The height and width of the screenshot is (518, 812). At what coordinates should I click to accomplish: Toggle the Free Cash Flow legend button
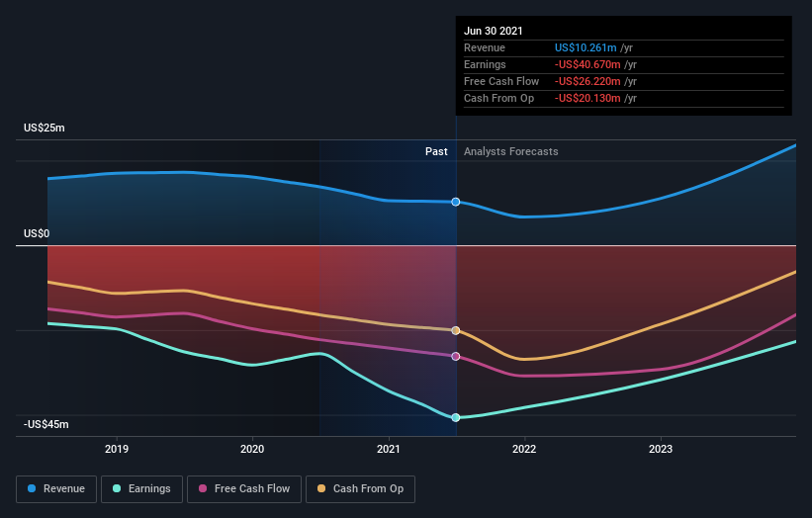244,489
